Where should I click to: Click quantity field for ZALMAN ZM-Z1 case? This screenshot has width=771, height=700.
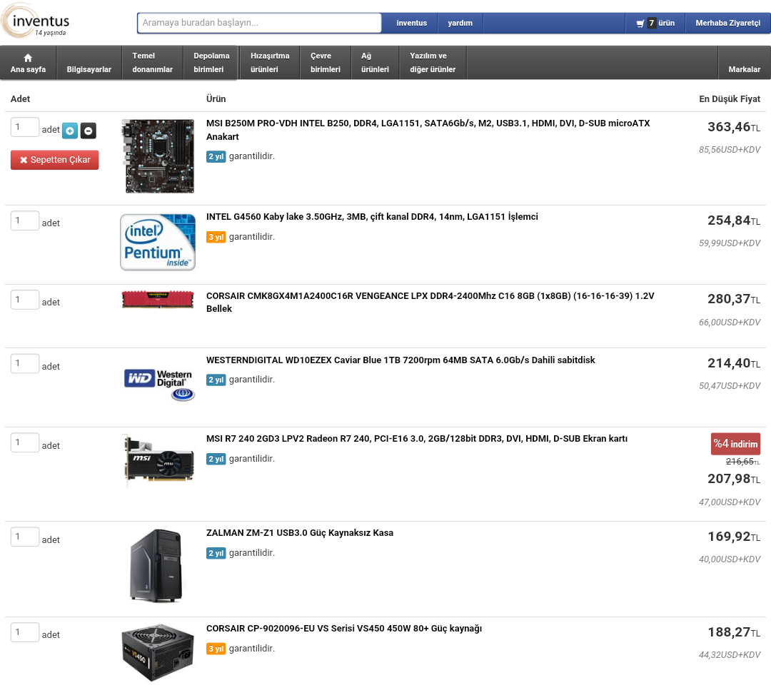pyautogui.click(x=24, y=537)
